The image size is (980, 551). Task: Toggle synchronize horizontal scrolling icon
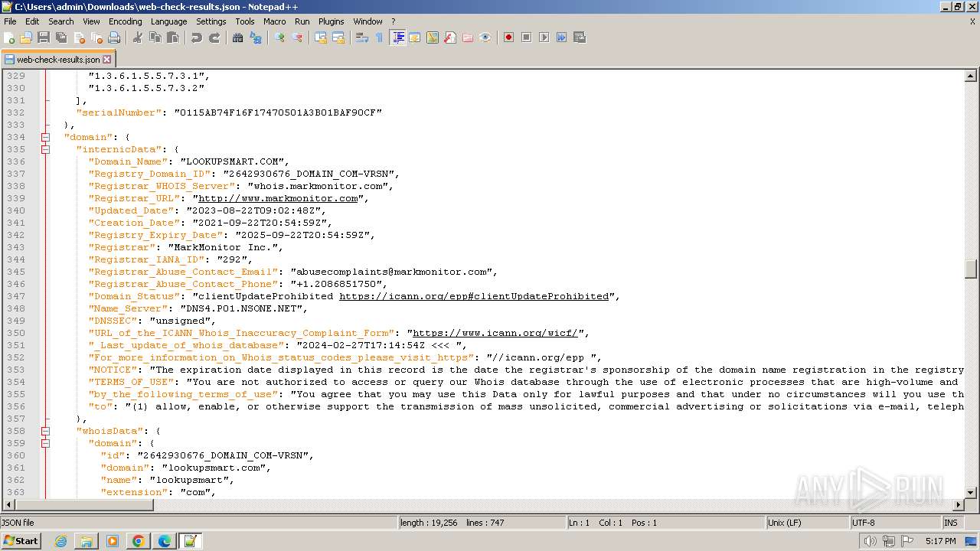pyautogui.click(x=338, y=37)
